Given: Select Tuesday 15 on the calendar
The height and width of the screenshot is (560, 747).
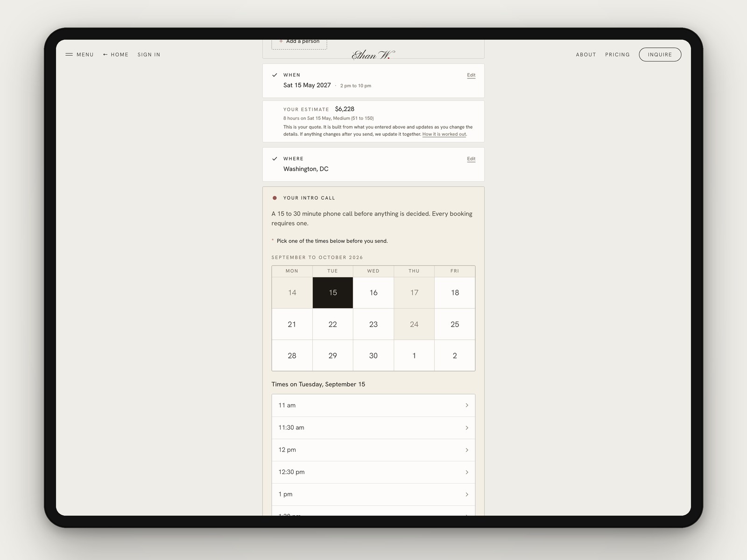Looking at the screenshot, I should pos(333,293).
